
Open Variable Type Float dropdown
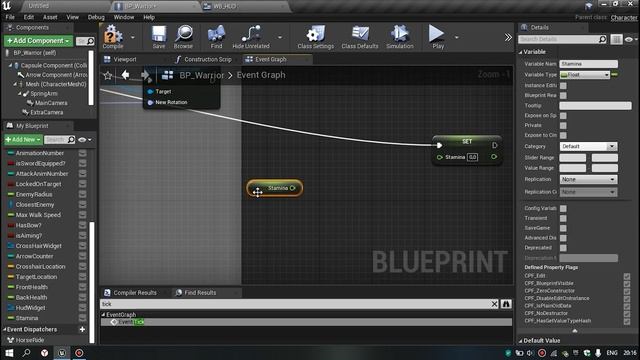click(584, 75)
